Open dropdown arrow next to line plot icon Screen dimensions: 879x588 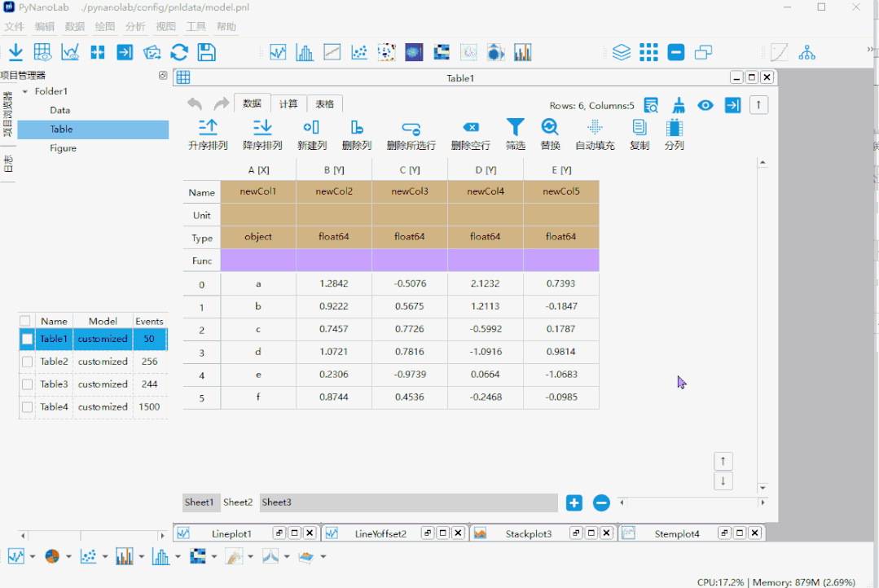pyautogui.click(x=33, y=556)
